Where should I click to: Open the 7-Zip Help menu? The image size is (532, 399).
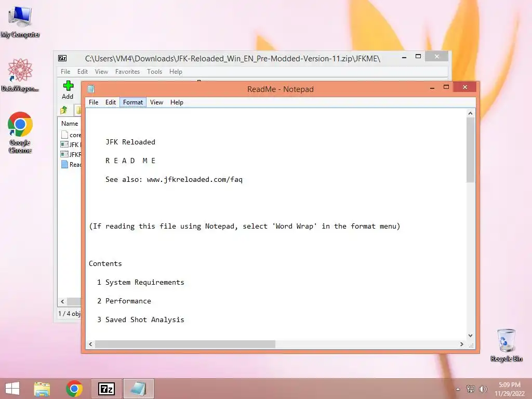coord(176,72)
